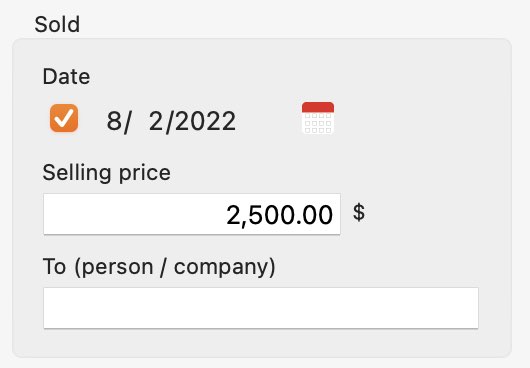Viewport: 530px width, 368px height.
Task: Click the white grid of calendar icon
Action: [x=318, y=123]
